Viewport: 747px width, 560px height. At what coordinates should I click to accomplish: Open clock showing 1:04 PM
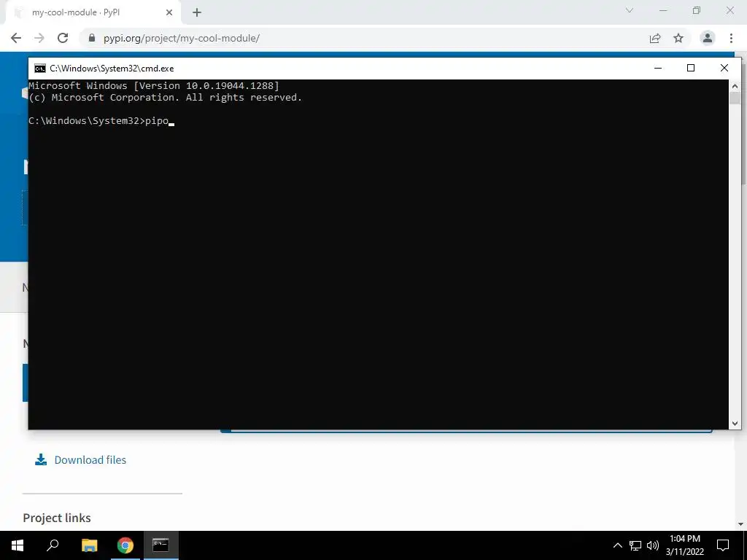684,545
